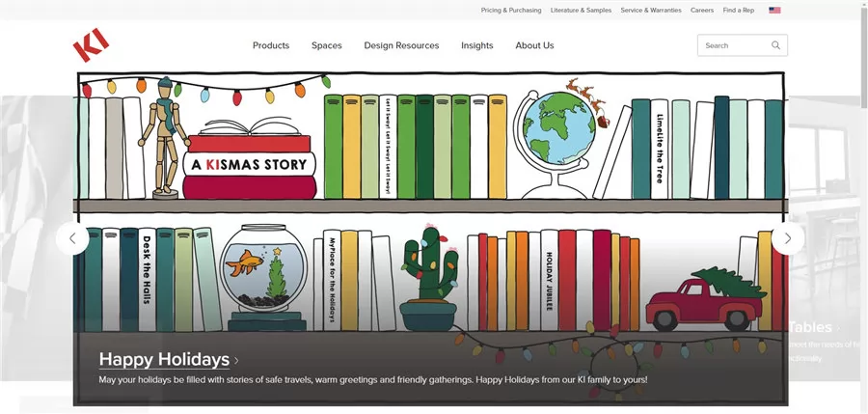Click the red truck illustration

point(706,299)
